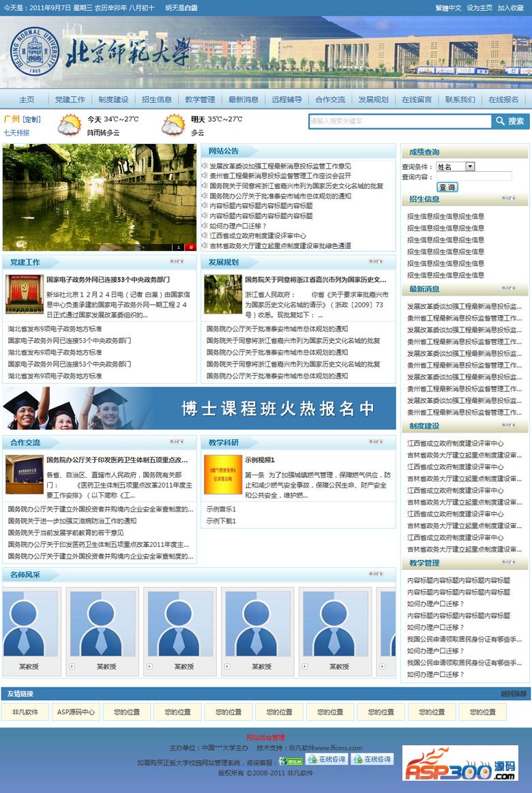532x793 pixels.
Task: Open 贵州省工程...座谈会召开 in 网站公告
Action: tap(281, 175)
